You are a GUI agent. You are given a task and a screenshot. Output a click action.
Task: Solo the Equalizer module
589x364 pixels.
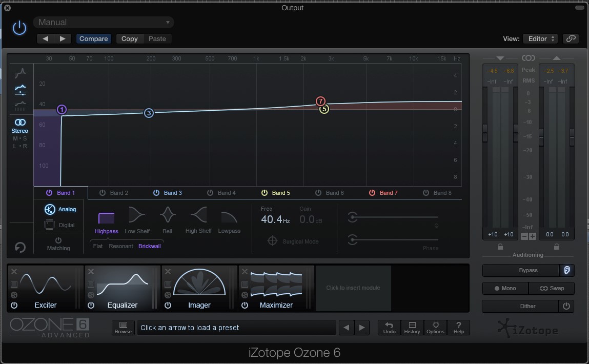coord(91,295)
